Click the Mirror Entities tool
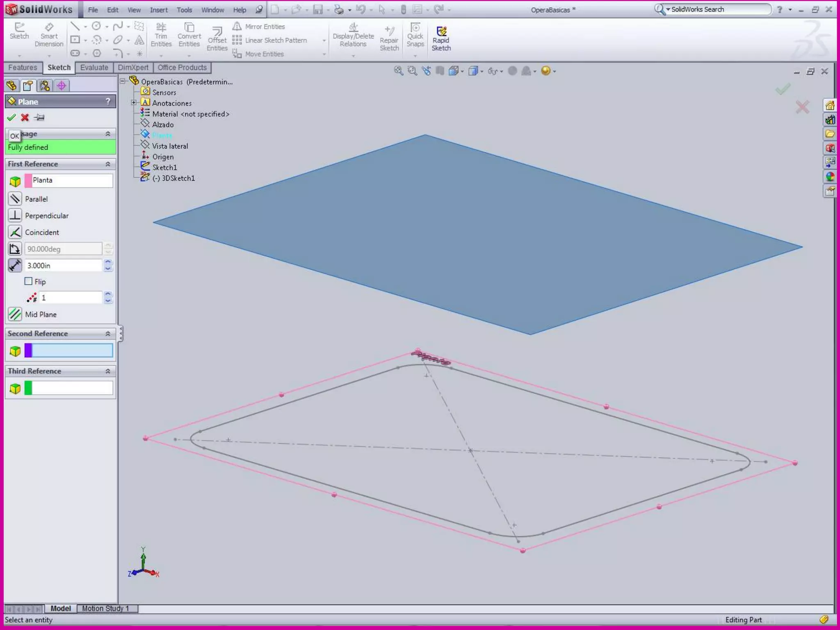The height and width of the screenshot is (630, 840). coord(259,27)
